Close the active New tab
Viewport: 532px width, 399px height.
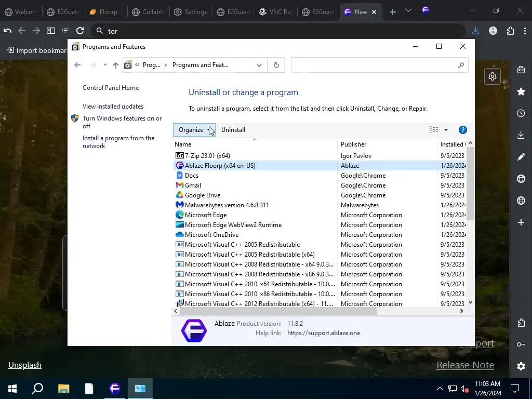(x=374, y=12)
